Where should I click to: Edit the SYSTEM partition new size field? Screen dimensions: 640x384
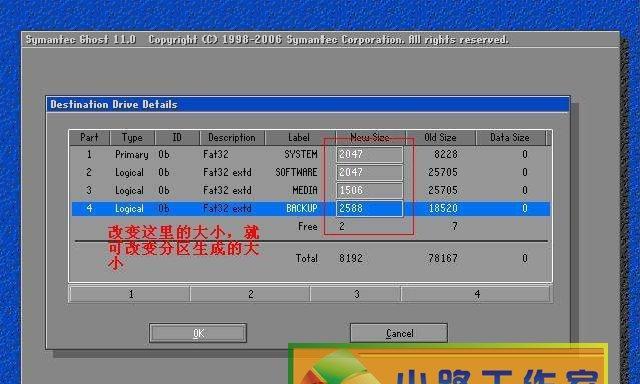pos(369,155)
